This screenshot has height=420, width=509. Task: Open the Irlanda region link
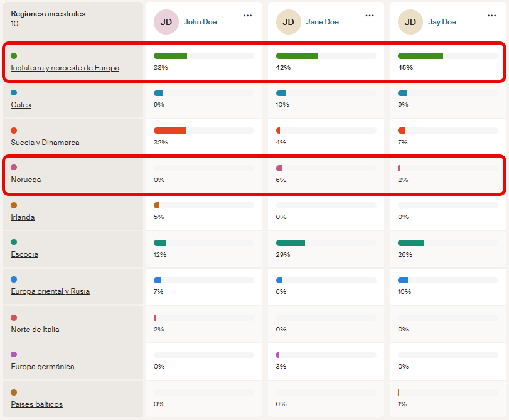[x=23, y=217]
